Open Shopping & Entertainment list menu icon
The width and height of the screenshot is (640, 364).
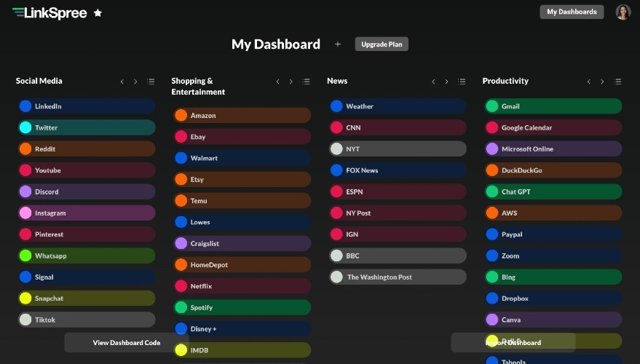[306, 82]
